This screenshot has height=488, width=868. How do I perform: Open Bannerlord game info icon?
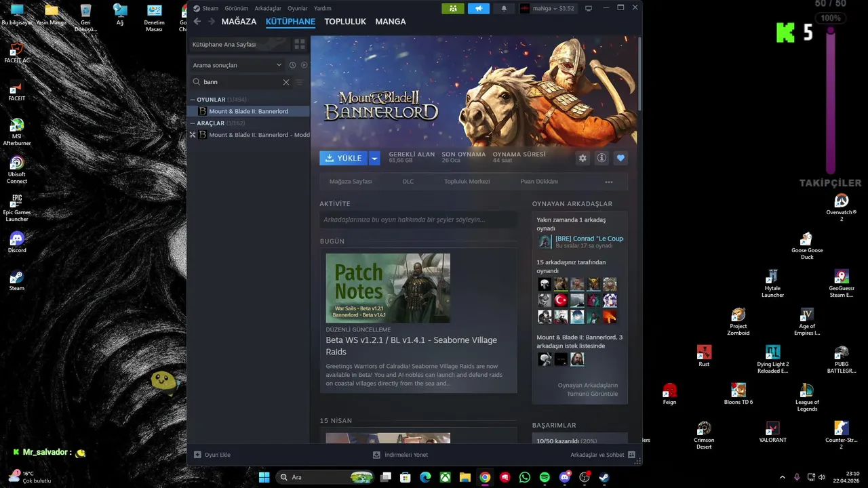(601, 158)
